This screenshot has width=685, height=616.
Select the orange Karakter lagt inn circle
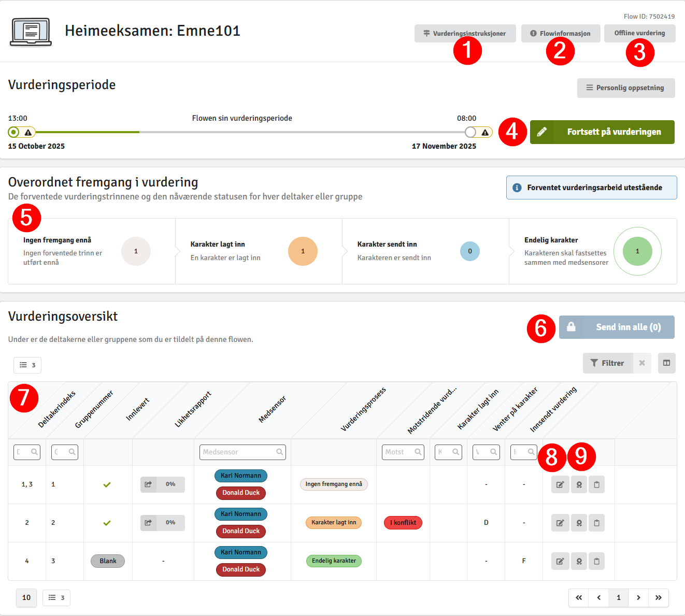[303, 251]
